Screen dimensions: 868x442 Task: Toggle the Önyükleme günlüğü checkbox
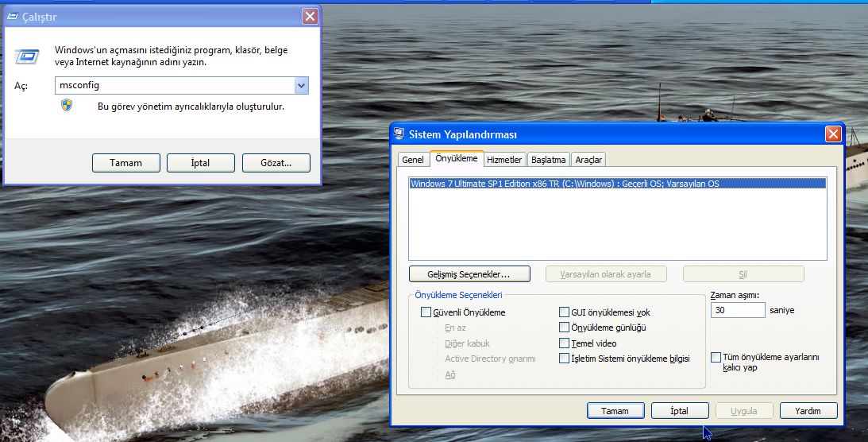(x=564, y=328)
